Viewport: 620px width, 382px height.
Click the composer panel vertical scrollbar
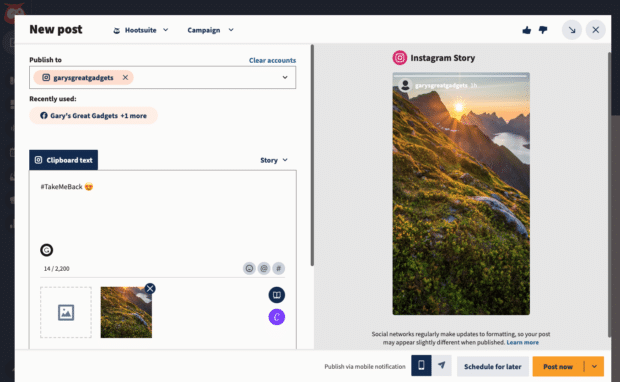(312, 155)
